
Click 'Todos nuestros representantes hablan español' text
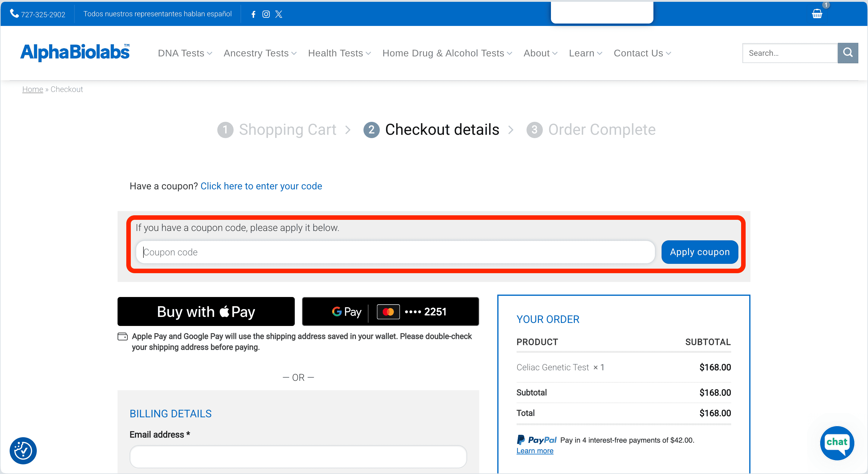pos(157,14)
